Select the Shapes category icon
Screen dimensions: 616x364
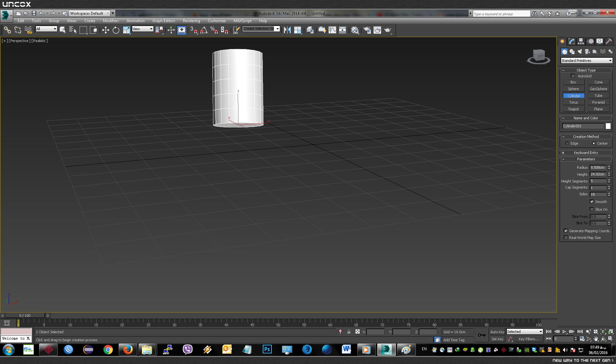[572, 52]
